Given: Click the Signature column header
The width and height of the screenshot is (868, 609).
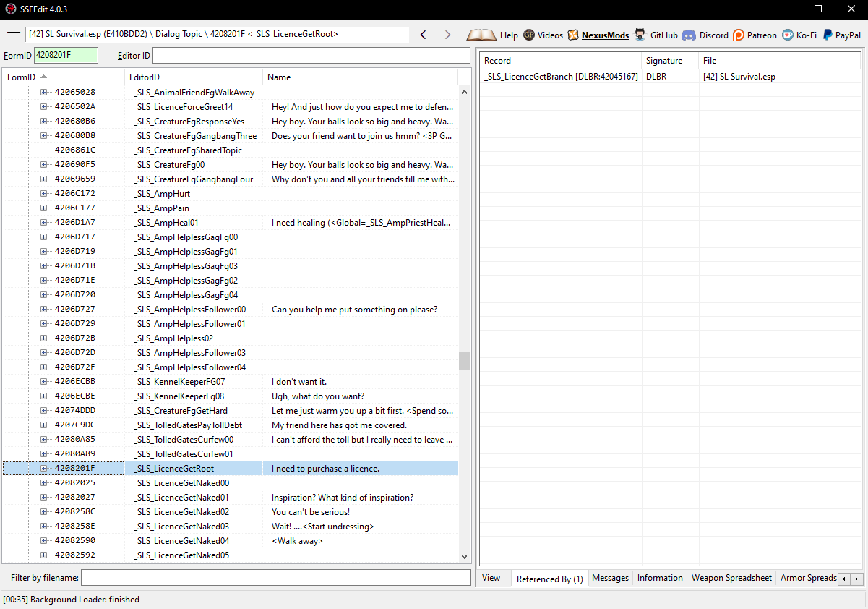Looking at the screenshot, I should click(x=670, y=61).
